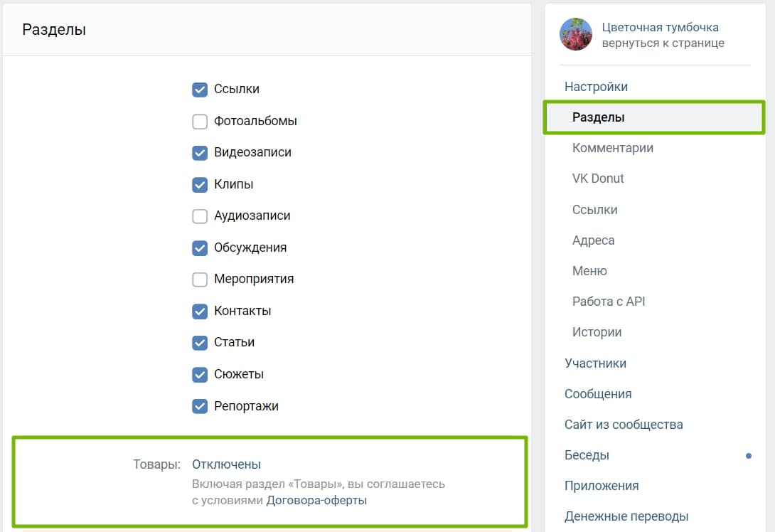Enable the Аудиозаписи section checkbox
Viewport: 775px width, 532px height.
200,216
